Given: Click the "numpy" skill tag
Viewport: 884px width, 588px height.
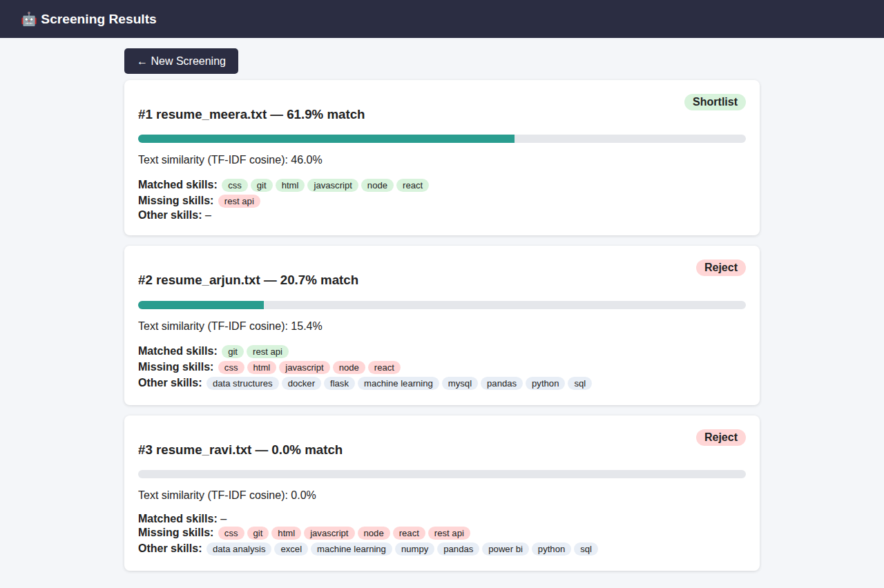Looking at the screenshot, I should pyautogui.click(x=414, y=549).
